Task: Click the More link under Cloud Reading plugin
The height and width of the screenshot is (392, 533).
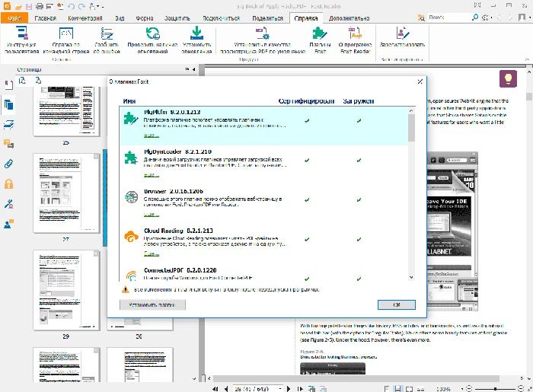Action: (152, 253)
